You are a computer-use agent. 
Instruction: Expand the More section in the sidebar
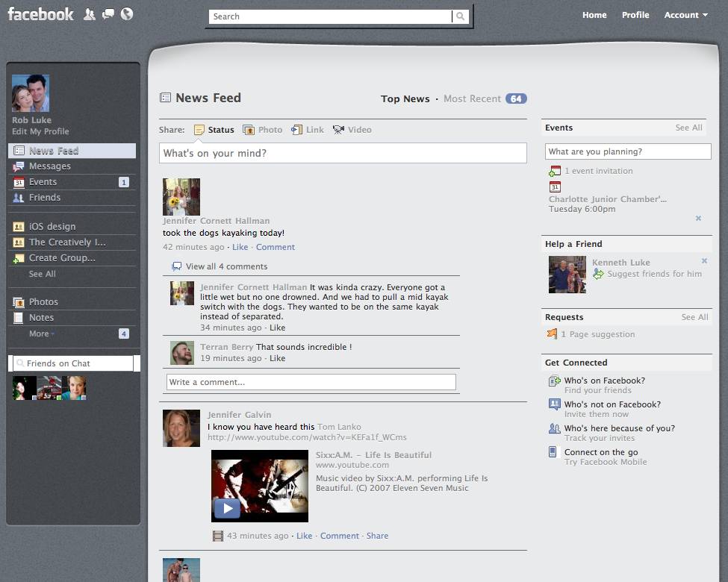pyautogui.click(x=39, y=334)
